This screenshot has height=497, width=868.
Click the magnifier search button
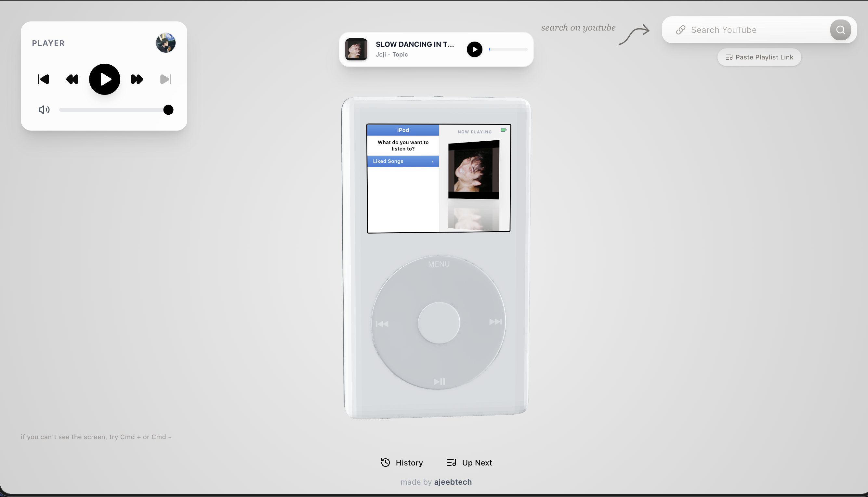point(840,30)
